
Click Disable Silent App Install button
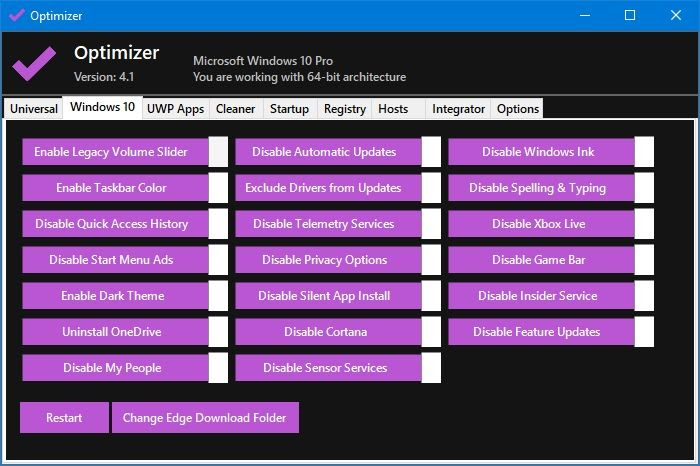tap(328, 296)
